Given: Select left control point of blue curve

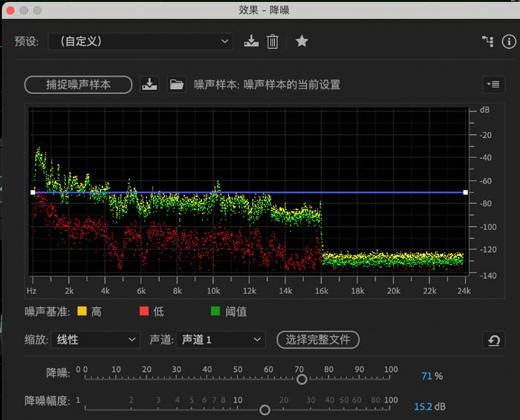Looking at the screenshot, I should (x=33, y=192).
